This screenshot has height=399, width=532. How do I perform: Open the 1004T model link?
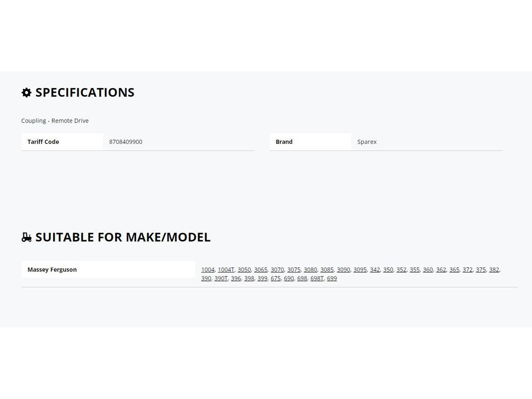[x=226, y=270]
